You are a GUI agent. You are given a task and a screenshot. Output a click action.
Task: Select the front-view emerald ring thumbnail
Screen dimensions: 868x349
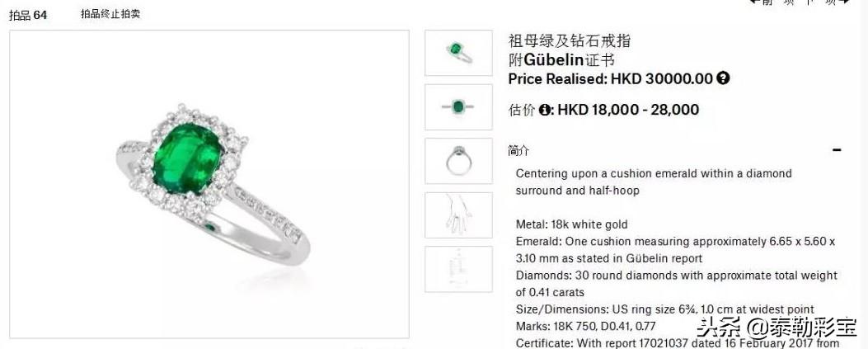(458, 107)
